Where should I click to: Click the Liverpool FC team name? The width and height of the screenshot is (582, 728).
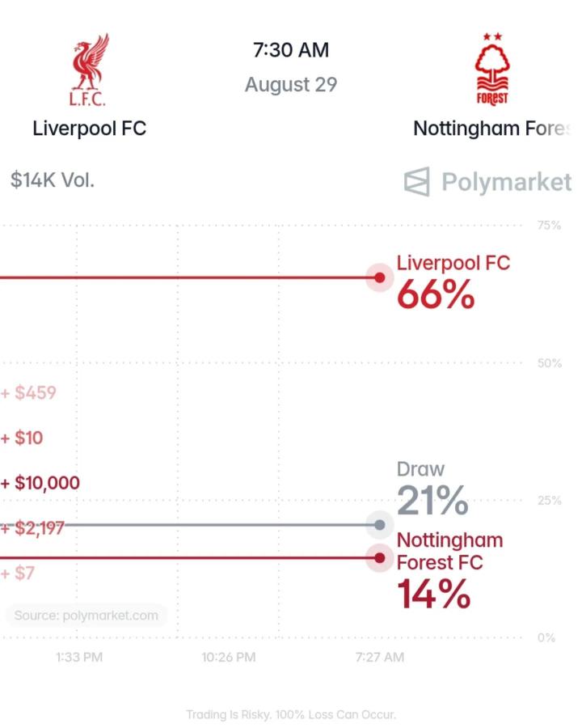89,128
